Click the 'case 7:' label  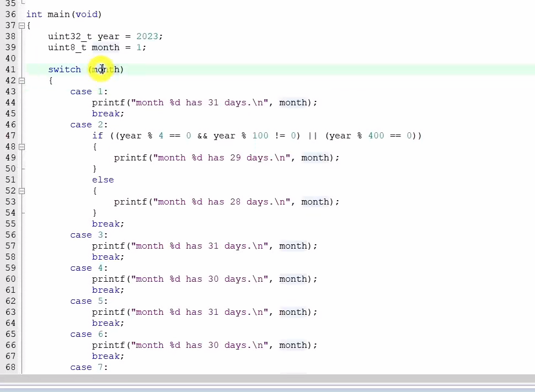click(89, 367)
